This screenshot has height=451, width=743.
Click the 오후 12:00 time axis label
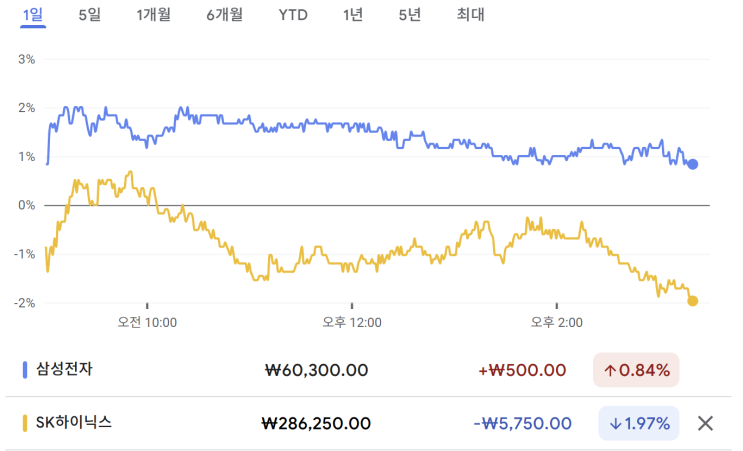click(x=352, y=322)
